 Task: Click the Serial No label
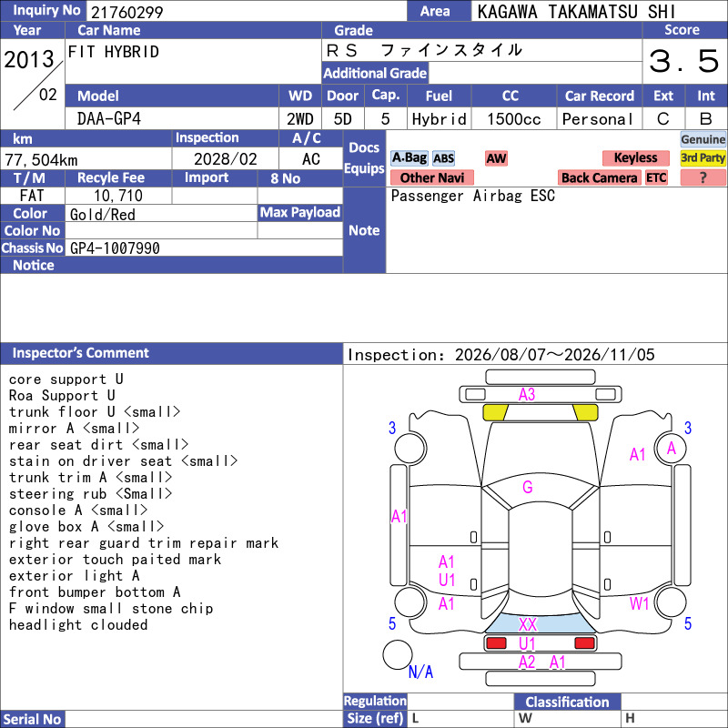[x=32, y=719]
